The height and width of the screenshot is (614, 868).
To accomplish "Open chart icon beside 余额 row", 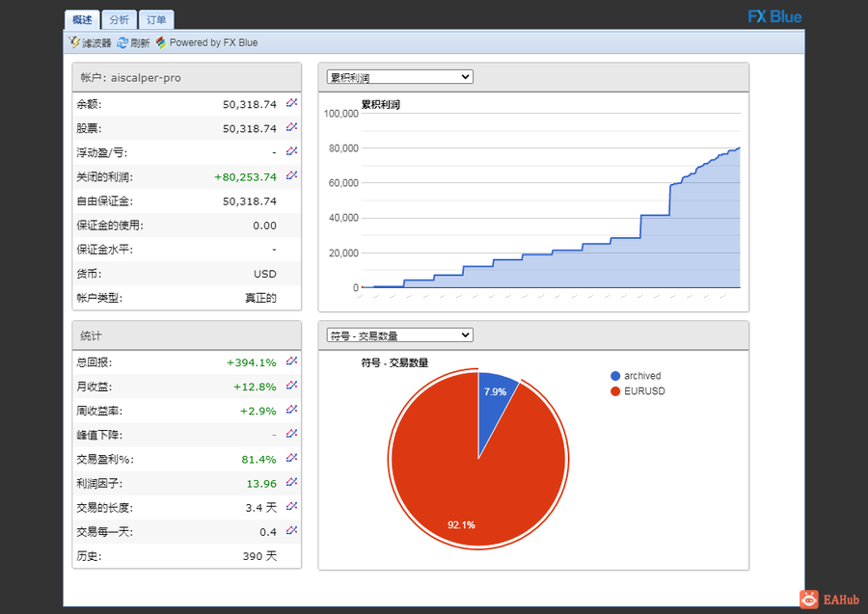I will coord(291,103).
